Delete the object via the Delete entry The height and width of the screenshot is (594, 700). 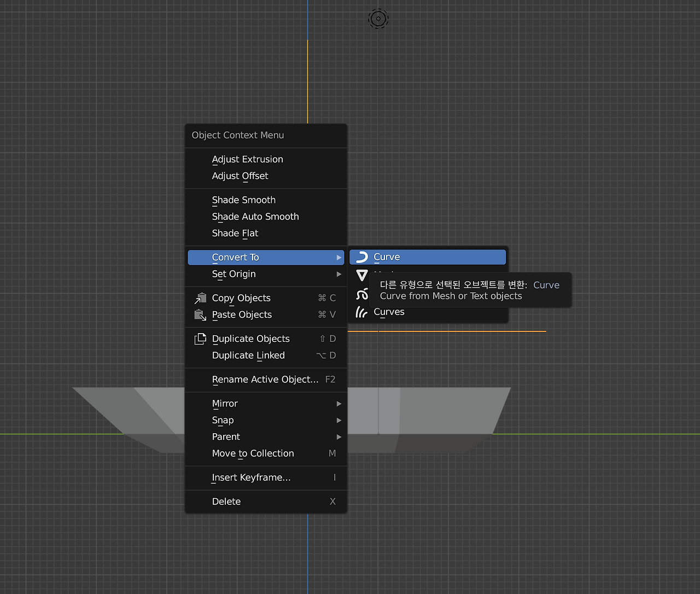[266, 502]
